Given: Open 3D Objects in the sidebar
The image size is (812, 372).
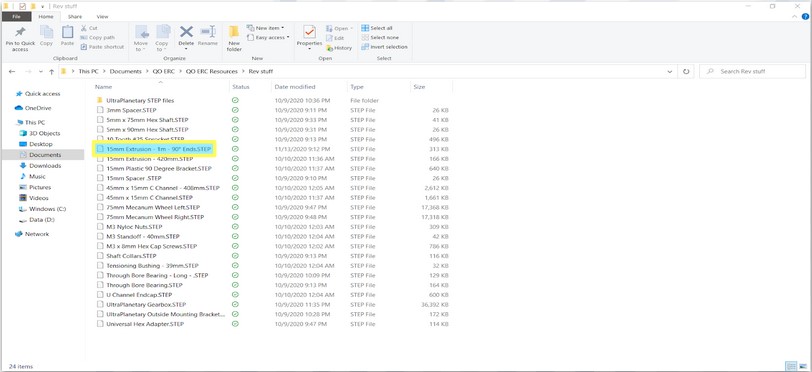Looking at the screenshot, I should [x=39, y=134].
